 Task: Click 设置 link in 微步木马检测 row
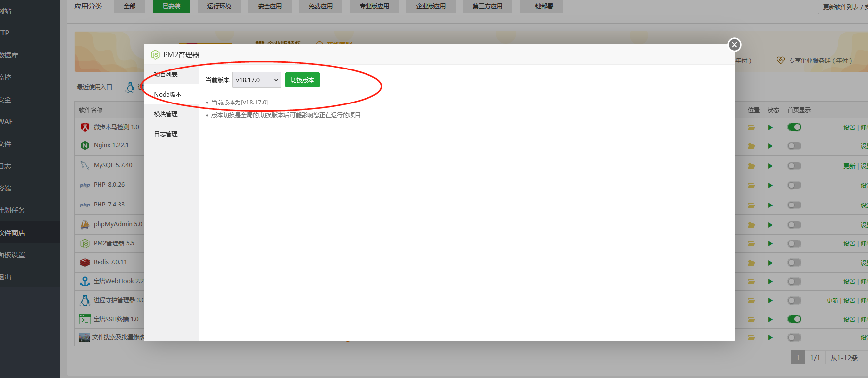[849, 127]
